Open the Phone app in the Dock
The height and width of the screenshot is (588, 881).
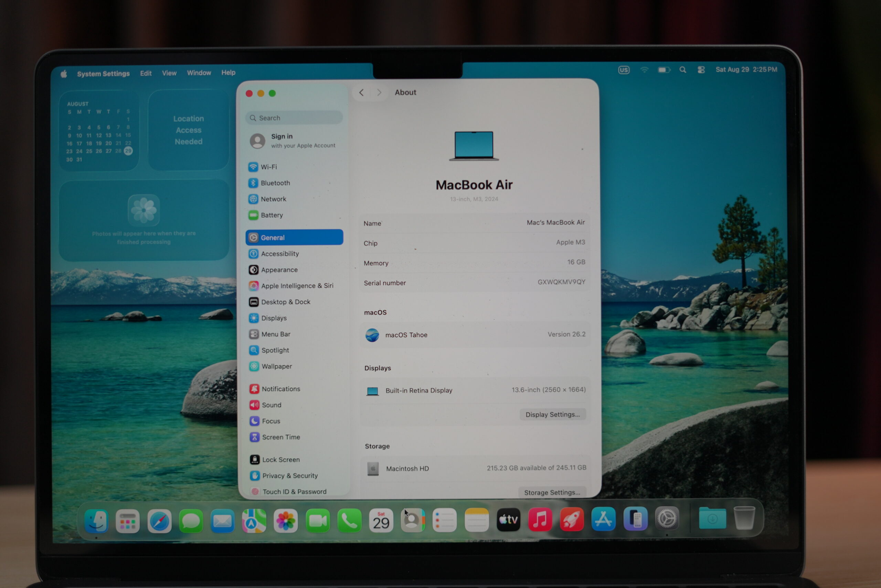[349, 521]
